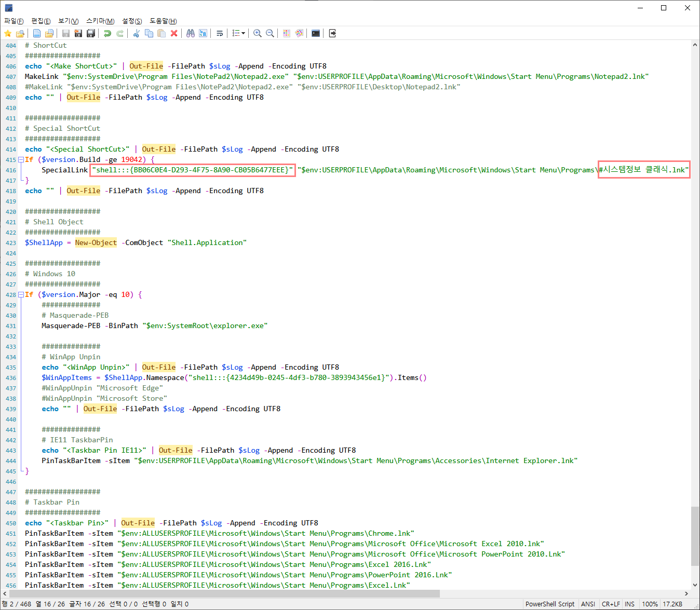Click the Paste clipboard icon
700x610 pixels.
pos(161,33)
